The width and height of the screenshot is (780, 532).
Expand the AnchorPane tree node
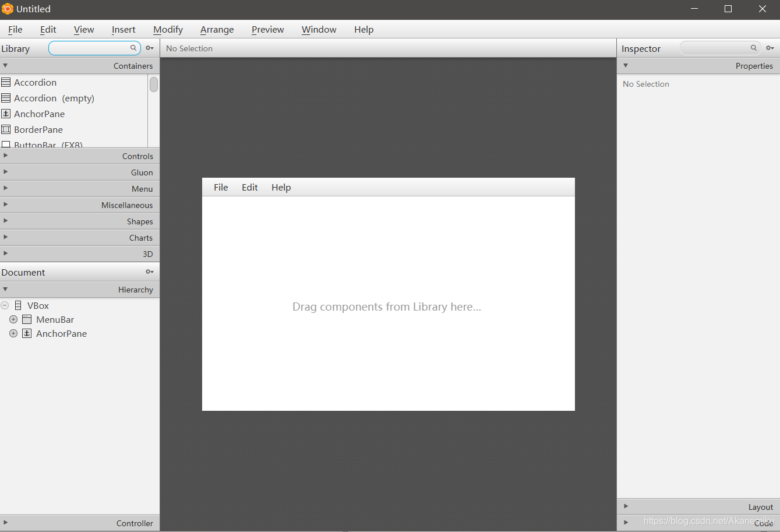(x=13, y=333)
